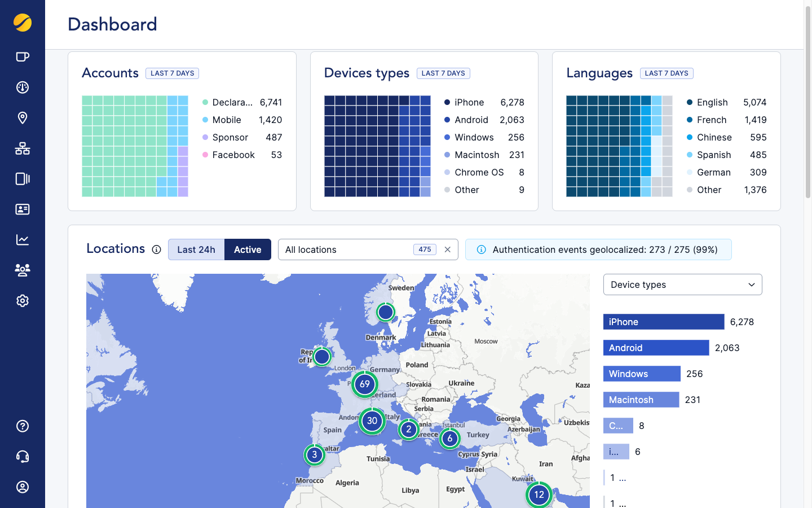This screenshot has height=508, width=812.
Task: Click the help question mark icon
Action: point(23,426)
